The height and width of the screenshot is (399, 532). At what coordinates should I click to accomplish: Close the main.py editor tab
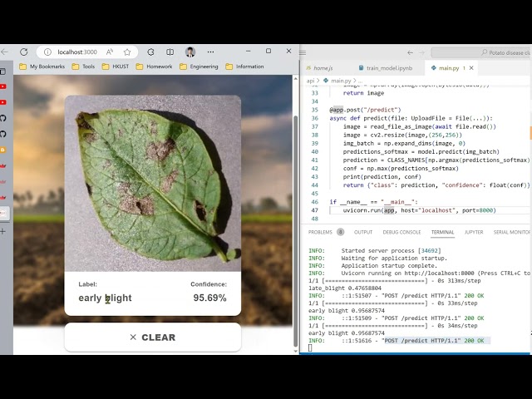(471, 68)
